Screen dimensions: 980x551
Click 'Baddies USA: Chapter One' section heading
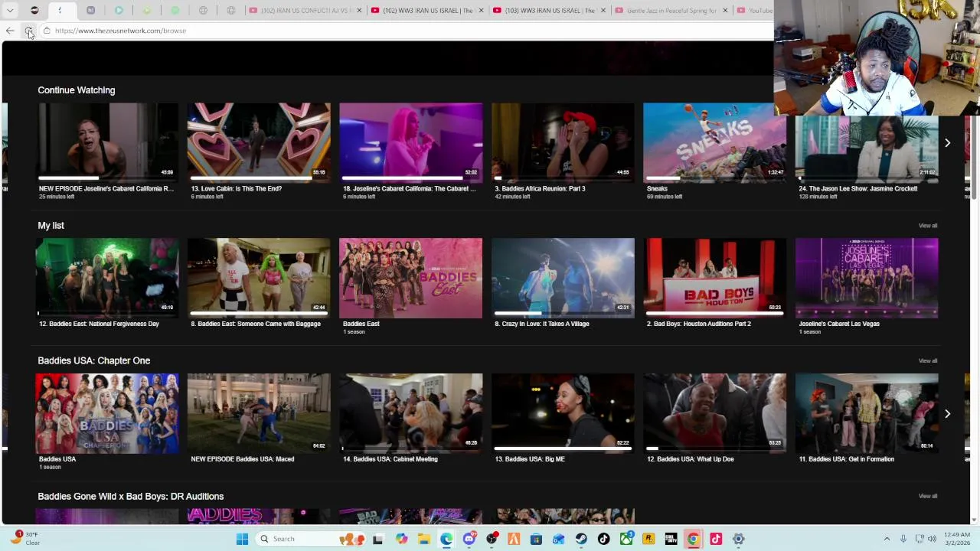point(94,360)
